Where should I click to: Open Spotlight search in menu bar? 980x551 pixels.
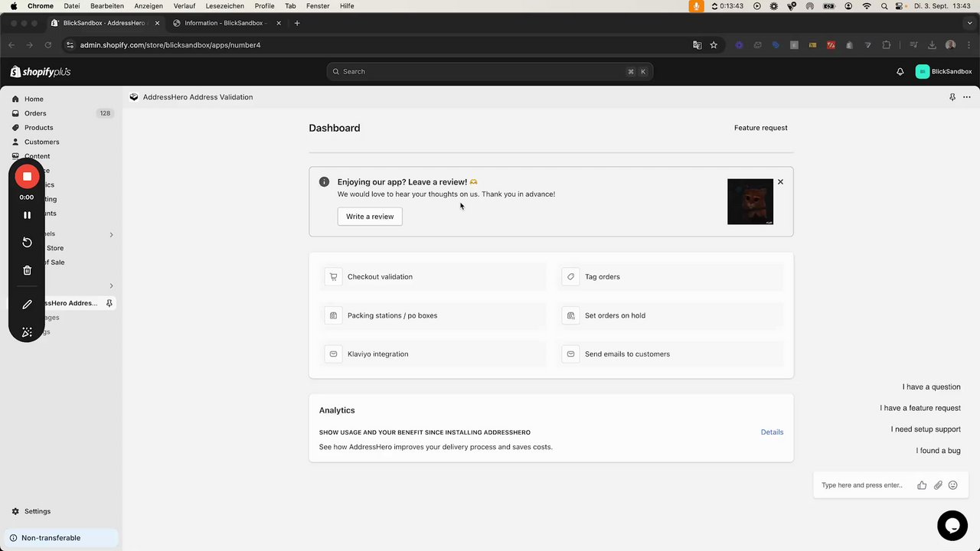[884, 6]
